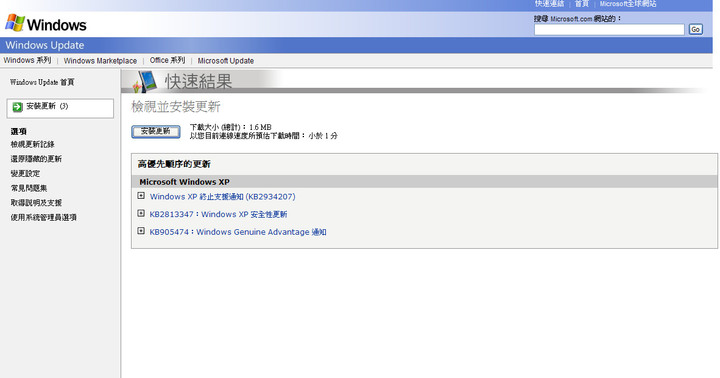Open the KB2813347 Windows XP 安全性更新 link
The width and height of the screenshot is (720, 378).
(218, 214)
